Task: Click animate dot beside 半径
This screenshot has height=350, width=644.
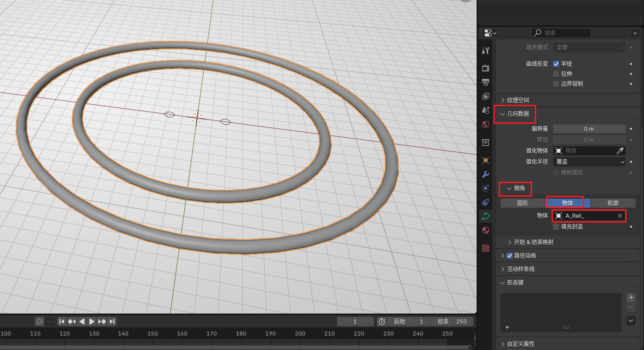Action: [632, 64]
